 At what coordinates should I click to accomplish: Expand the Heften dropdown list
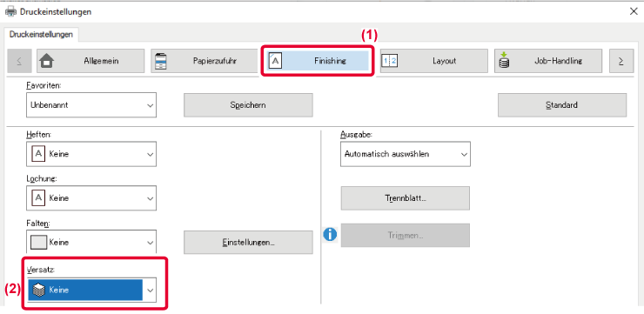[91, 154]
